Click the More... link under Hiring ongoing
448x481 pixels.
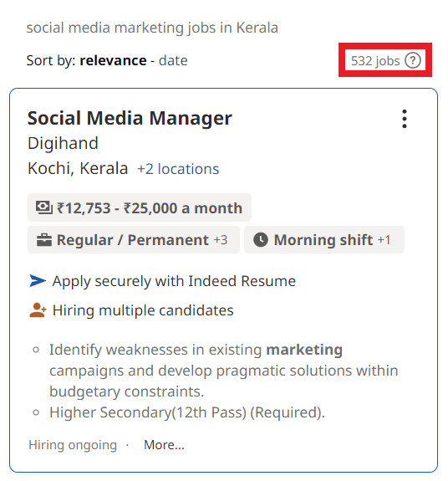pos(165,445)
